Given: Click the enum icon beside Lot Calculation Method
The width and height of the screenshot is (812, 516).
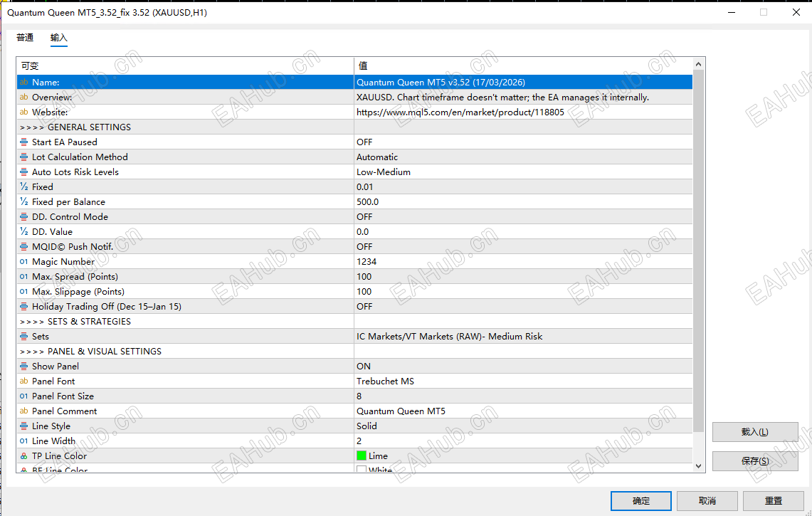Looking at the screenshot, I should [x=23, y=157].
